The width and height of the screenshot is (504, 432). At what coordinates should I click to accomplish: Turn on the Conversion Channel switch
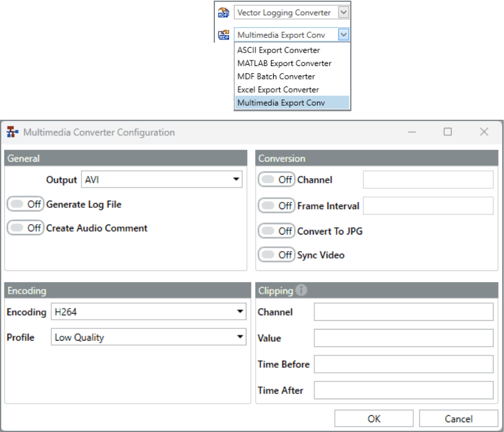[277, 180]
